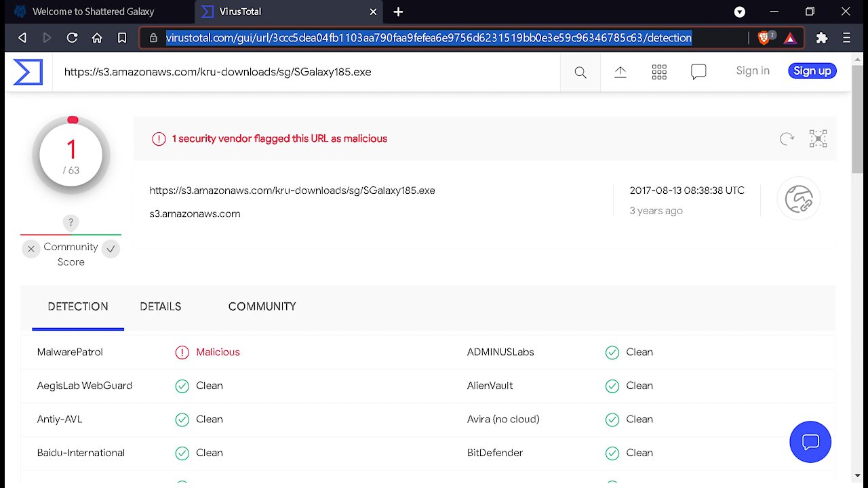The image size is (868, 488).
Task: Open the browser hamburger menu
Action: tap(846, 38)
